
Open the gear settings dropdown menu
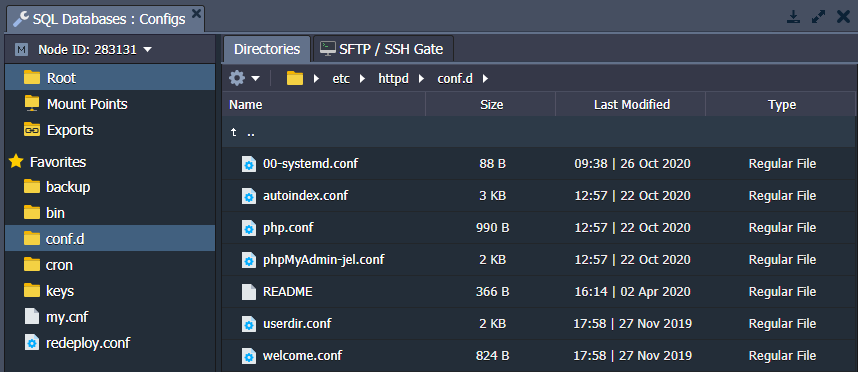244,78
